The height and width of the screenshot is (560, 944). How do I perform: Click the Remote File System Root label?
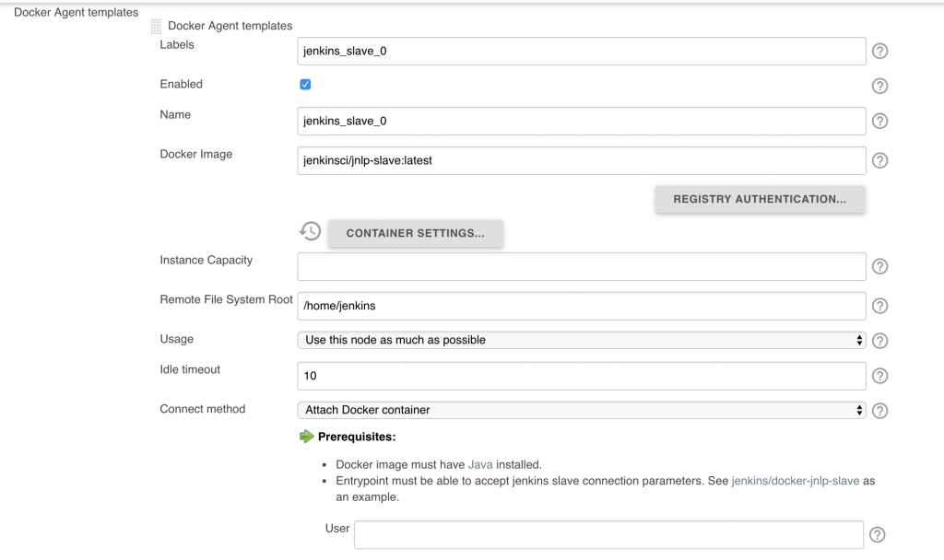click(x=227, y=299)
